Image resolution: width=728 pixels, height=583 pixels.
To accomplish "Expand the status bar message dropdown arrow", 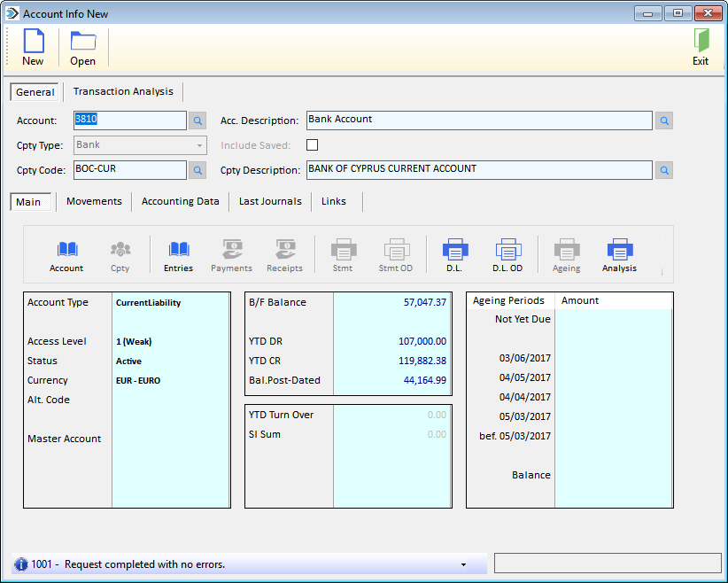I will point(463,564).
